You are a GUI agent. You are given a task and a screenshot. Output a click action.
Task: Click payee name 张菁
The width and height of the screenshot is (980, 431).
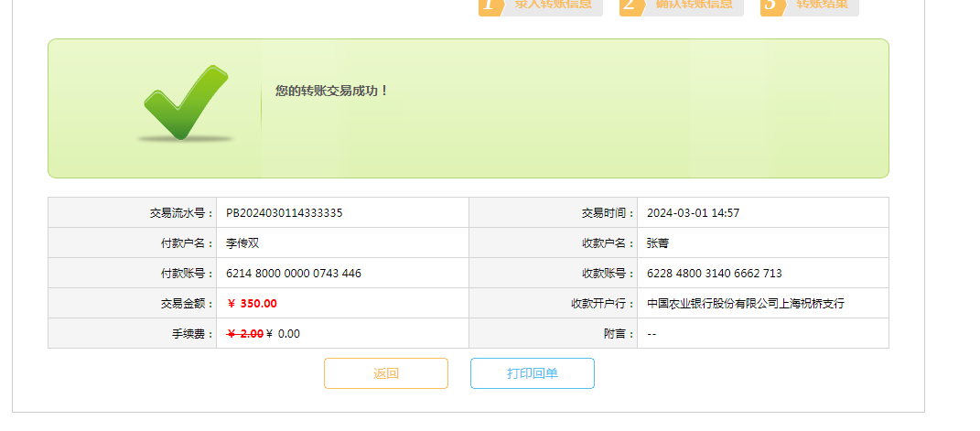(x=658, y=243)
